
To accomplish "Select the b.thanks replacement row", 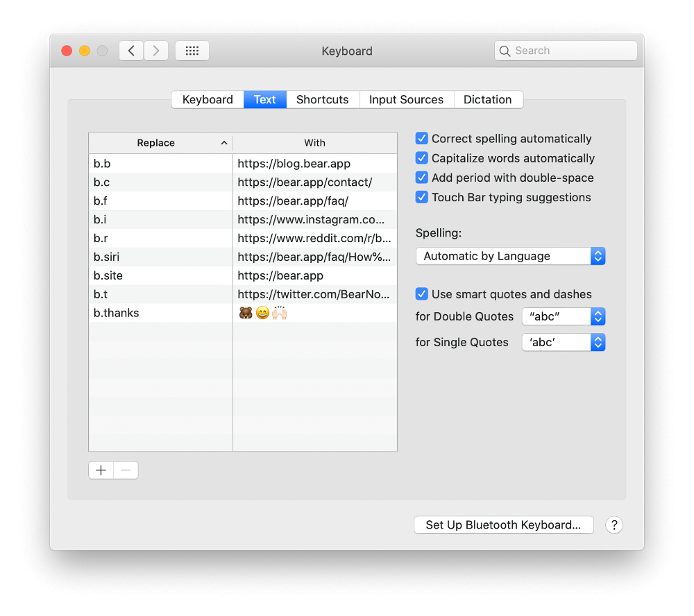I will coord(160,313).
